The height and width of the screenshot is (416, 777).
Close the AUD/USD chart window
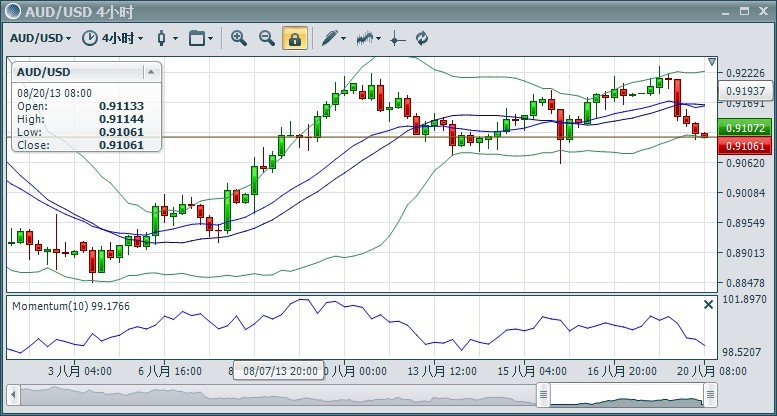pos(763,11)
